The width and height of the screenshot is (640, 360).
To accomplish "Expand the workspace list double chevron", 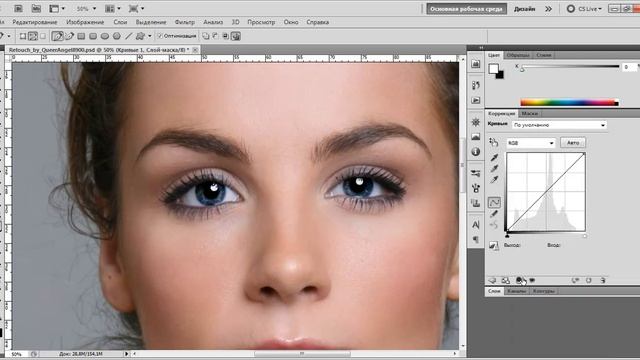I will pyautogui.click(x=548, y=9).
